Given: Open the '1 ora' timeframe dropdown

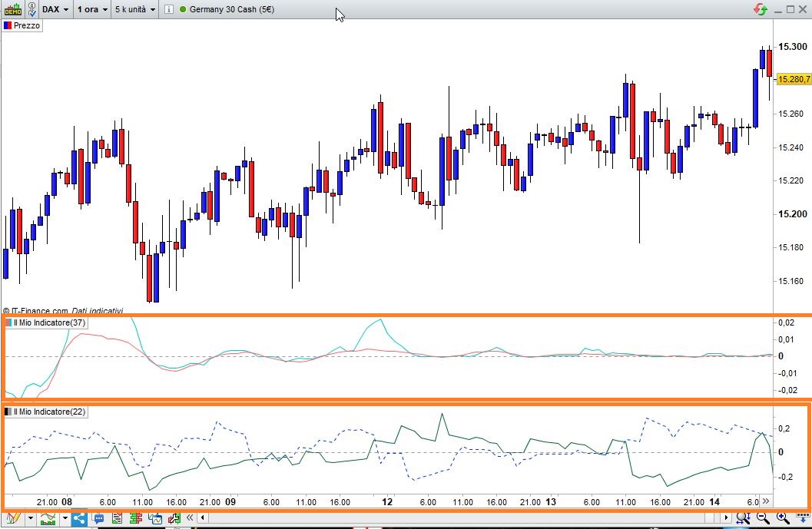Looking at the screenshot, I should click(x=92, y=9).
